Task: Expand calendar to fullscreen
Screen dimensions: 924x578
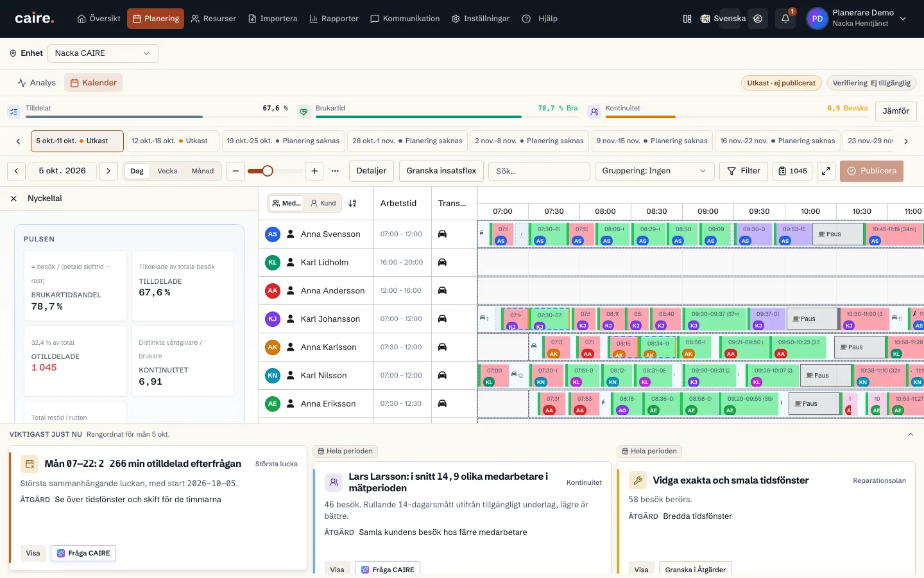Action: (x=826, y=171)
